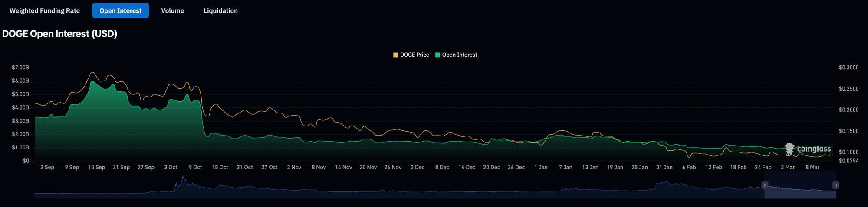
Task: Switch to the Liquidation tab
Action: click(x=220, y=11)
